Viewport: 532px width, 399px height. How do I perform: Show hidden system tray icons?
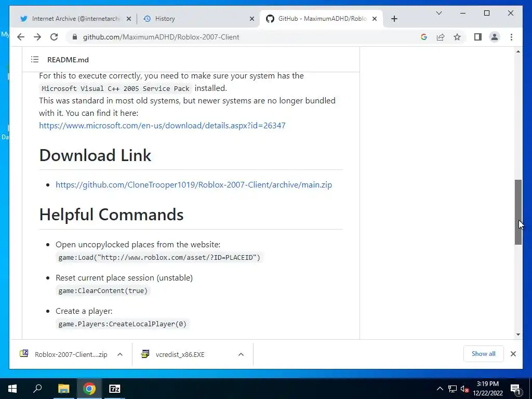(x=440, y=389)
